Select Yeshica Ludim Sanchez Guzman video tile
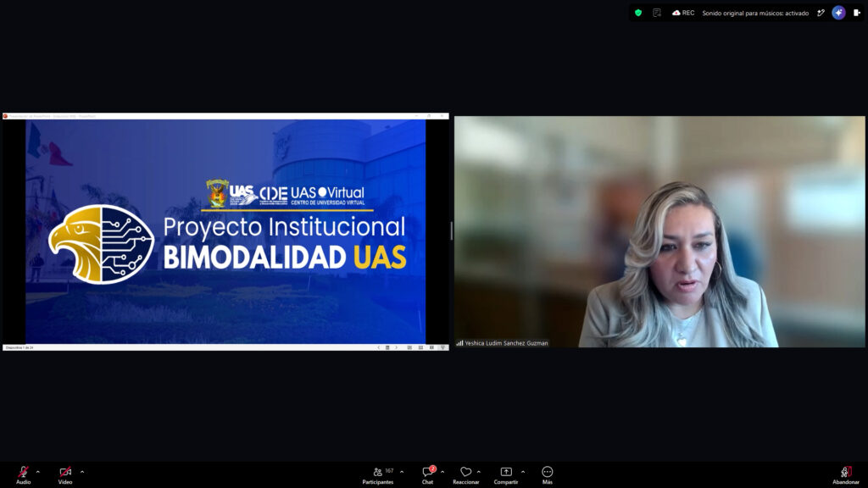 tap(659, 231)
